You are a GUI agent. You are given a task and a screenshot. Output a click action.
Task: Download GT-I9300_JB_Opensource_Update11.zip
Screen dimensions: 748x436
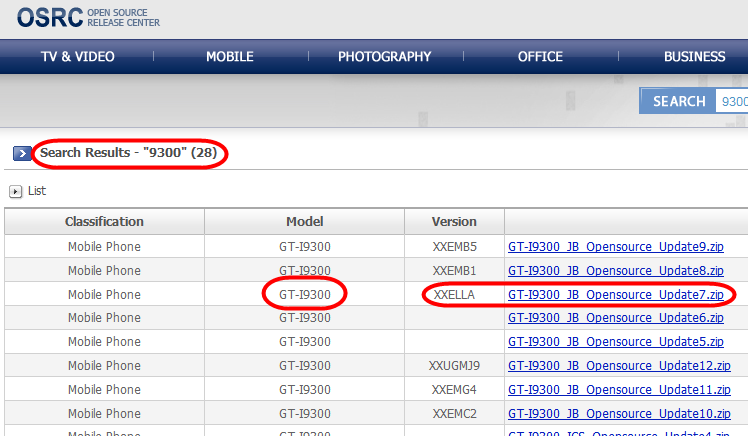click(619, 389)
